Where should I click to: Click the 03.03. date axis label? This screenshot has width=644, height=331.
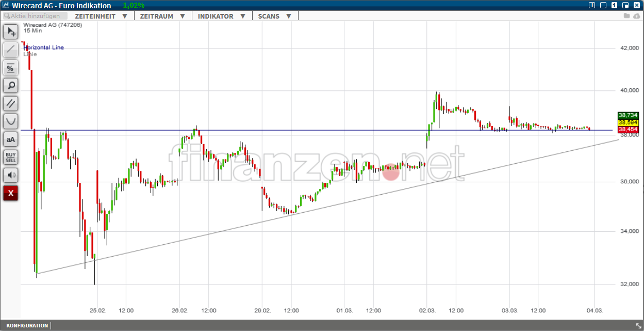click(509, 310)
